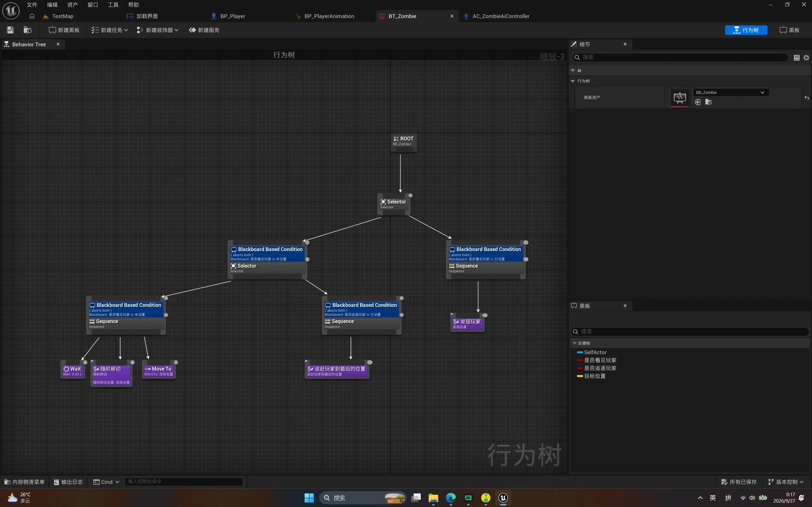Save the behavior tree asset
The height and width of the screenshot is (507, 812).
click(10, 30)
